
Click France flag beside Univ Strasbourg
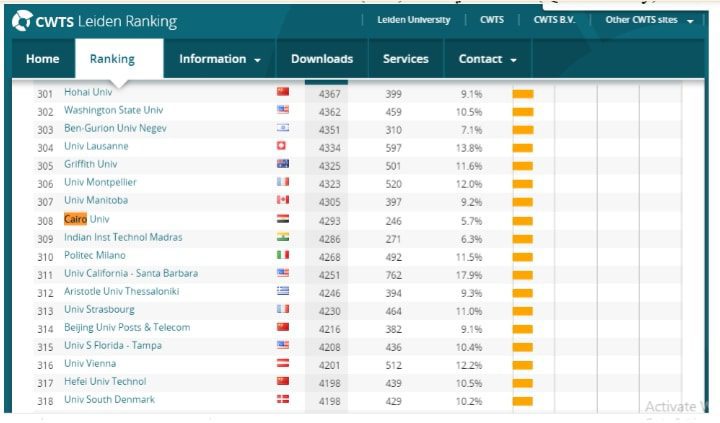pos(283,309)
